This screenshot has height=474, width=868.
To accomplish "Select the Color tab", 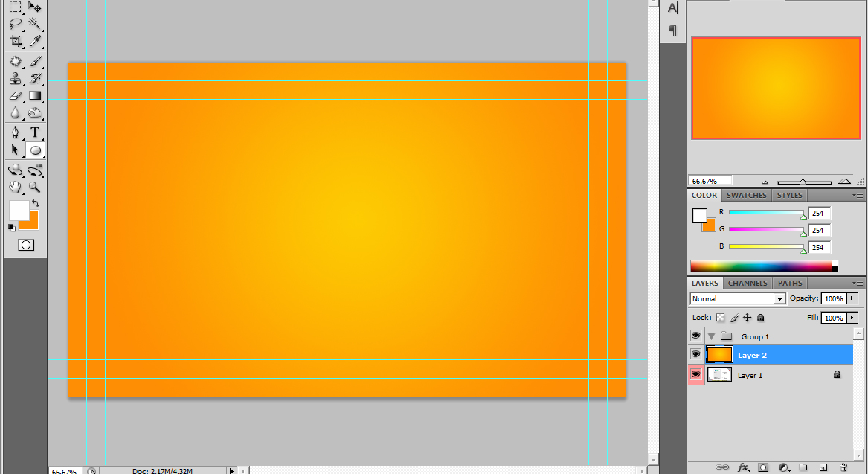I will click(x=704, y=196).
